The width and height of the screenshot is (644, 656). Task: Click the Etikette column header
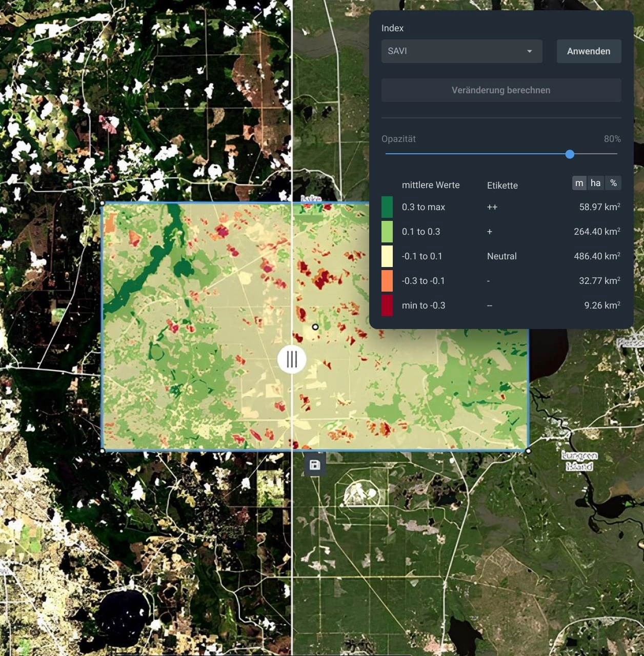coord(502,186)
